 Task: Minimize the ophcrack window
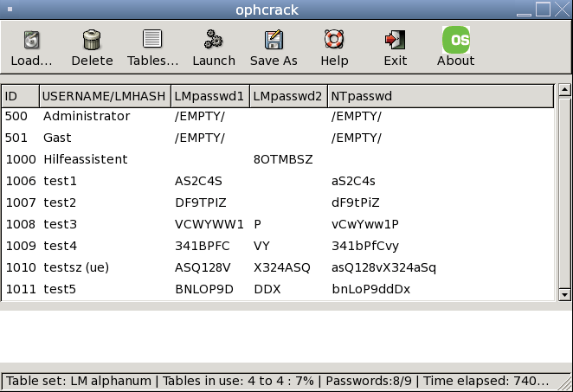[x=524, y=14]
